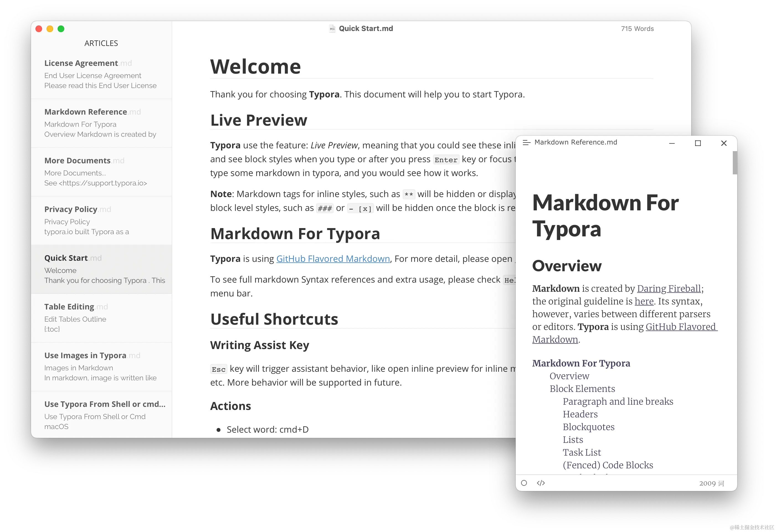
Task: Click the yellow minimize traffic light
Action: pos(50,29)
